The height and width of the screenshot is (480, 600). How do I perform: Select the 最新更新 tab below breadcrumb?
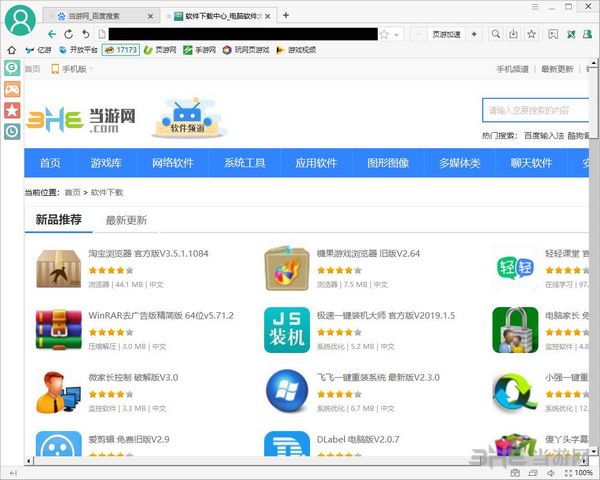pos(126,220)
